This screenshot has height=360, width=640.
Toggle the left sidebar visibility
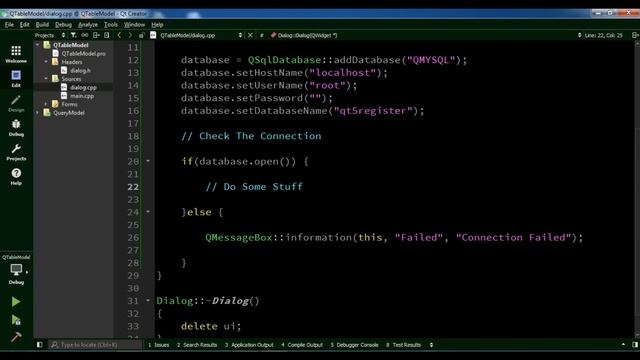(40, 345)
